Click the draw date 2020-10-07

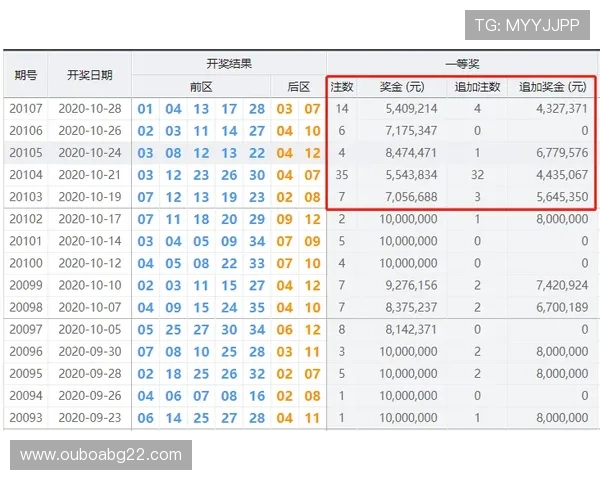90,307
